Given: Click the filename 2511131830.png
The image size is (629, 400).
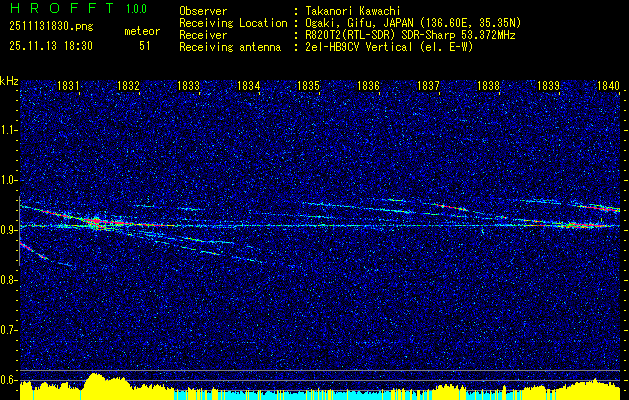Looking at the screenshot, I should click(x=51, y=26).
